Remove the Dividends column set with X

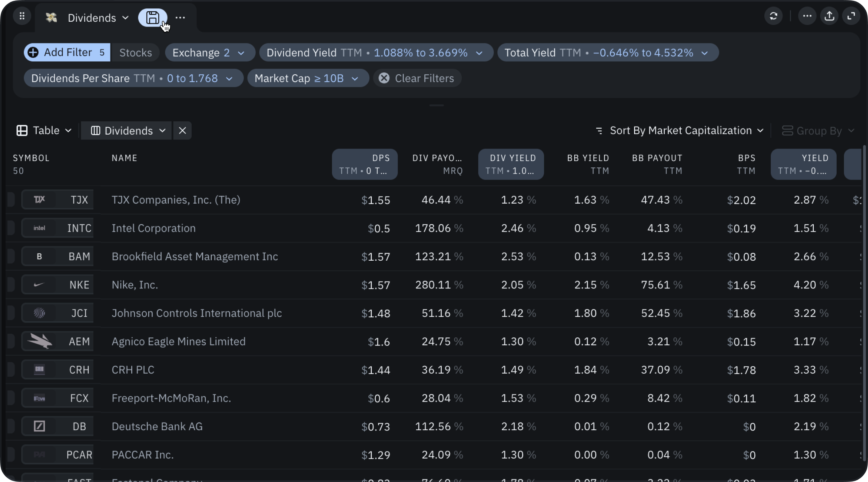[182, 131]
